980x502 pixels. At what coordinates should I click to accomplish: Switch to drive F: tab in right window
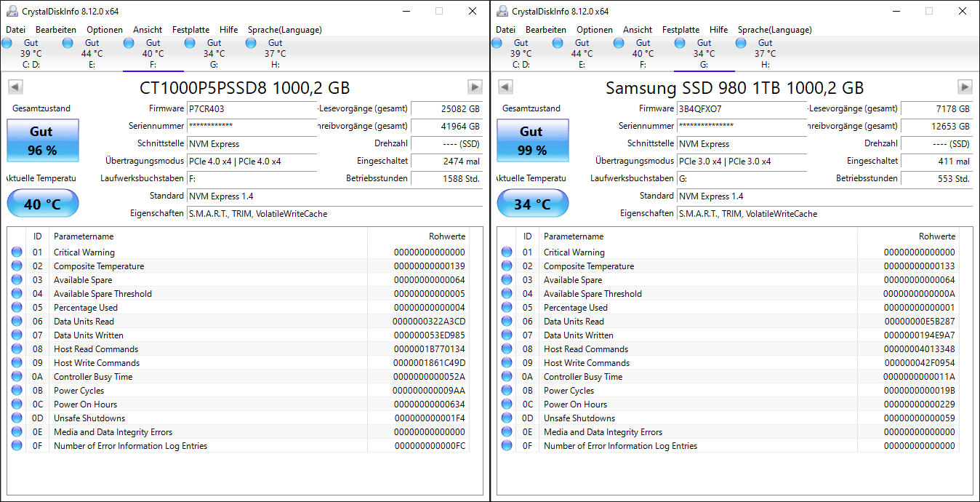pos(643,54)
